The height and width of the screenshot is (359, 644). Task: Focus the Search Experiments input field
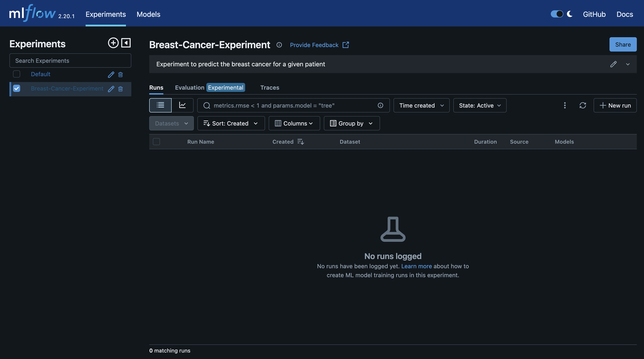[x=70, y=61]
